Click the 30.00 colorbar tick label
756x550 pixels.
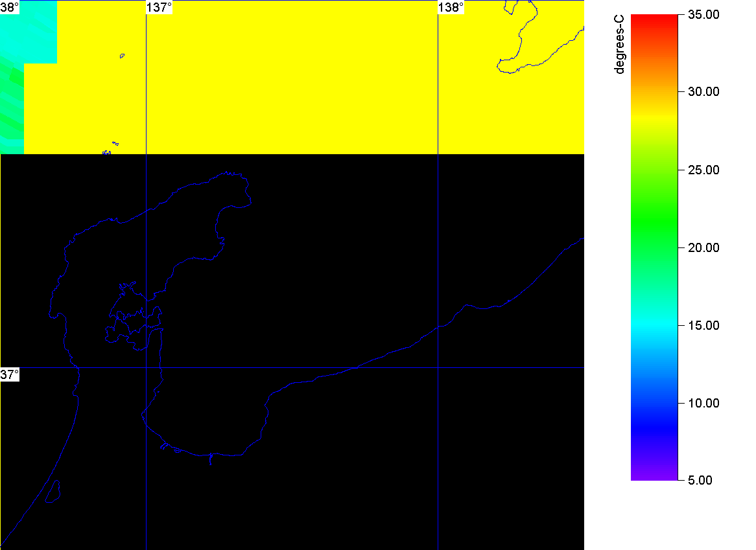click(x=703, y=91)
